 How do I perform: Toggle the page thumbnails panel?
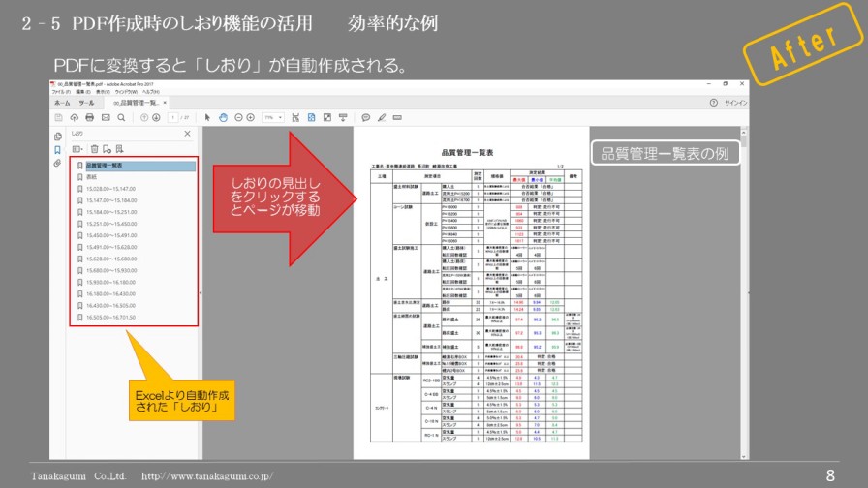coord(58,136)
